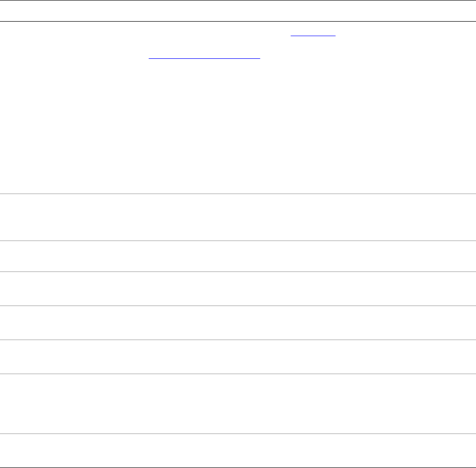Click the divider between fourth and fifth rows

(x=237, y=305)
